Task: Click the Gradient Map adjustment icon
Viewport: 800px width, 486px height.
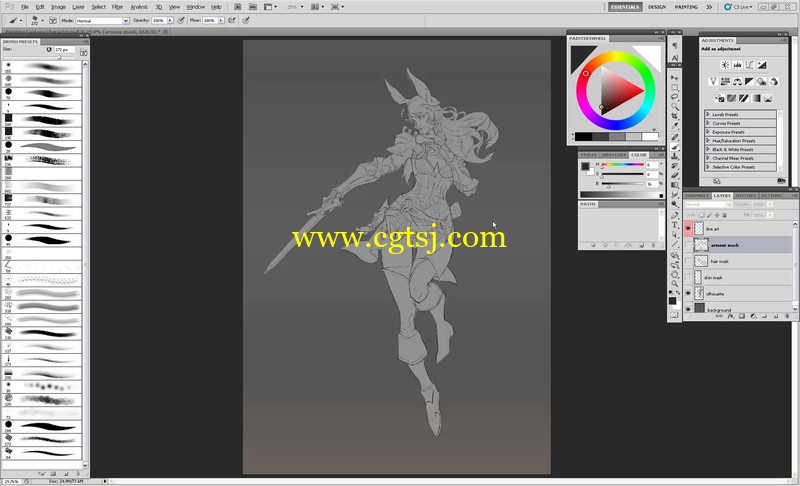Action: coord(756,98)
